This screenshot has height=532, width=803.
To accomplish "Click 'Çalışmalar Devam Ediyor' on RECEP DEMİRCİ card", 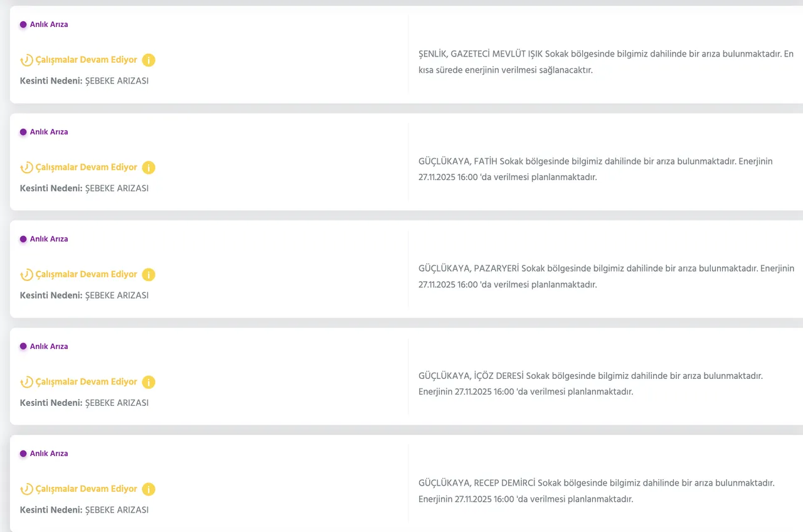I will 86,489.
